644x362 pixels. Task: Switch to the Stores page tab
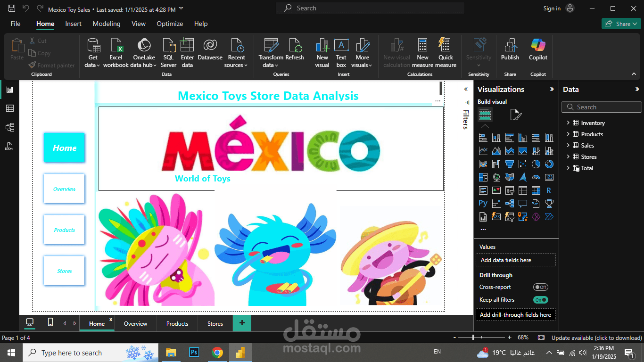[215, 323]
